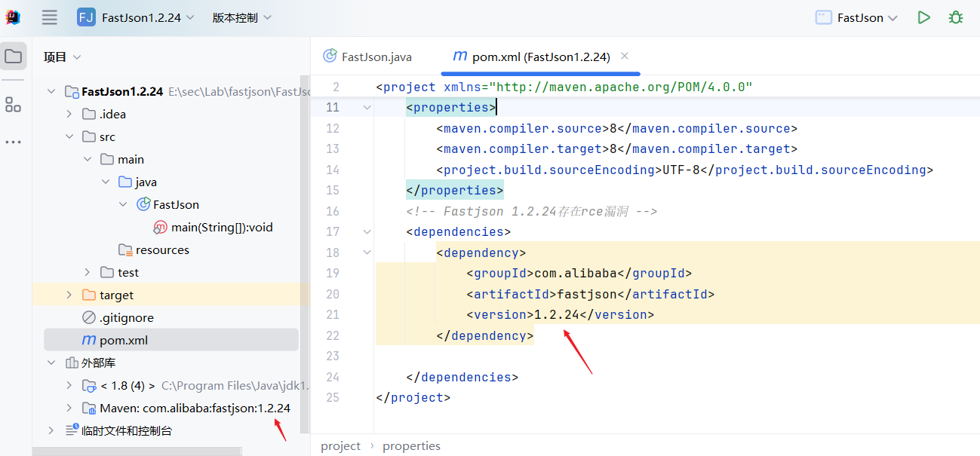Collapse the 外部库 node
980x456 pixels.
[51, 363]
